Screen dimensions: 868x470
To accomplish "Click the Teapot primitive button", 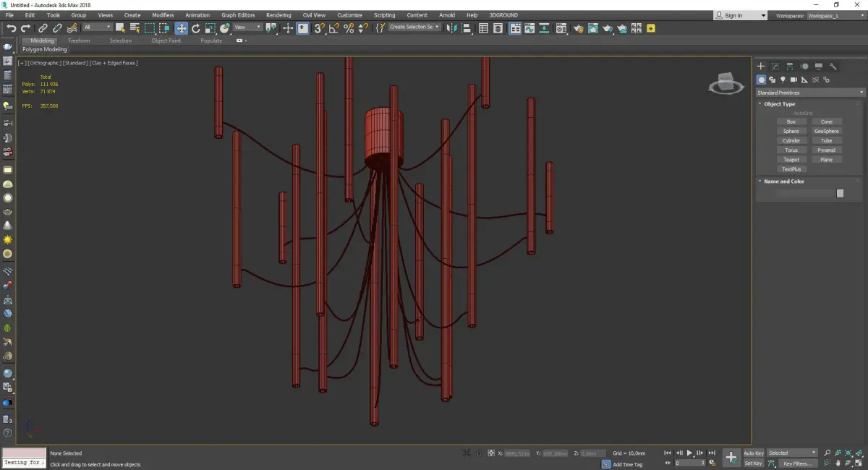I will [x=791, y=160].
